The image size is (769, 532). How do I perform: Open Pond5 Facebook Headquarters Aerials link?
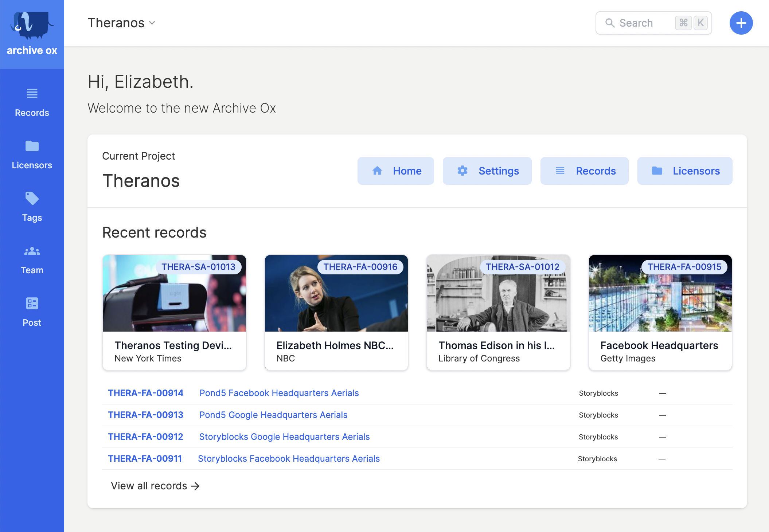(x=279, y=393)
